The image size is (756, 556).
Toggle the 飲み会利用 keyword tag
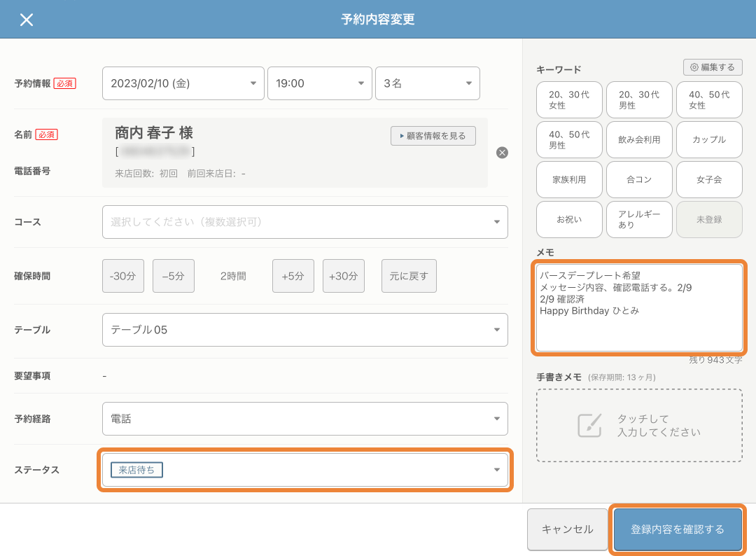[x=639, y=139]
